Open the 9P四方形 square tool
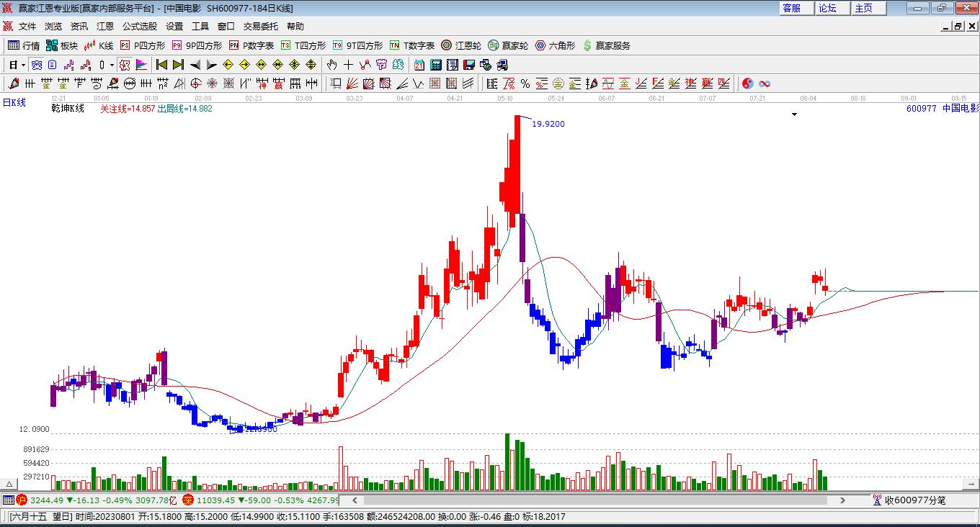Screen dimensions: 980x527 196,45
